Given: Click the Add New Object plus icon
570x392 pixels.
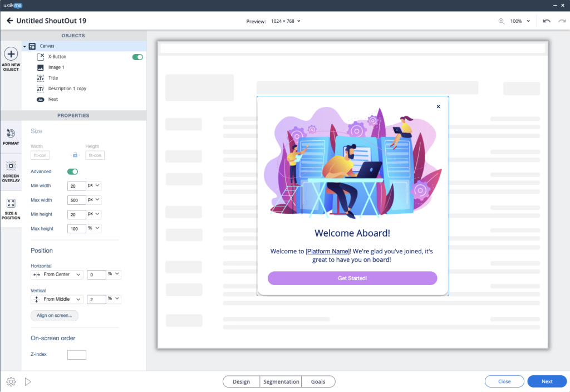Looking at the screenshot, I should pos(11,54).
